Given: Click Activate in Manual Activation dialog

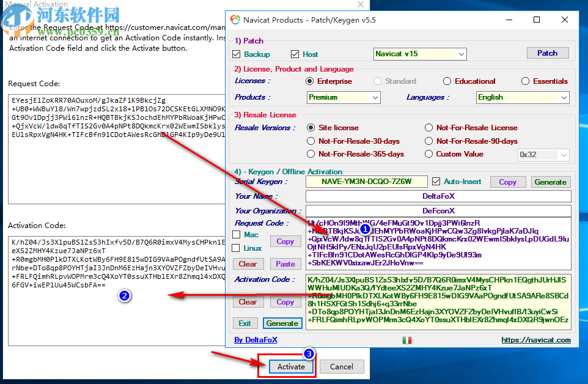Looking at the screenshot, I should [x=291, y=367].
